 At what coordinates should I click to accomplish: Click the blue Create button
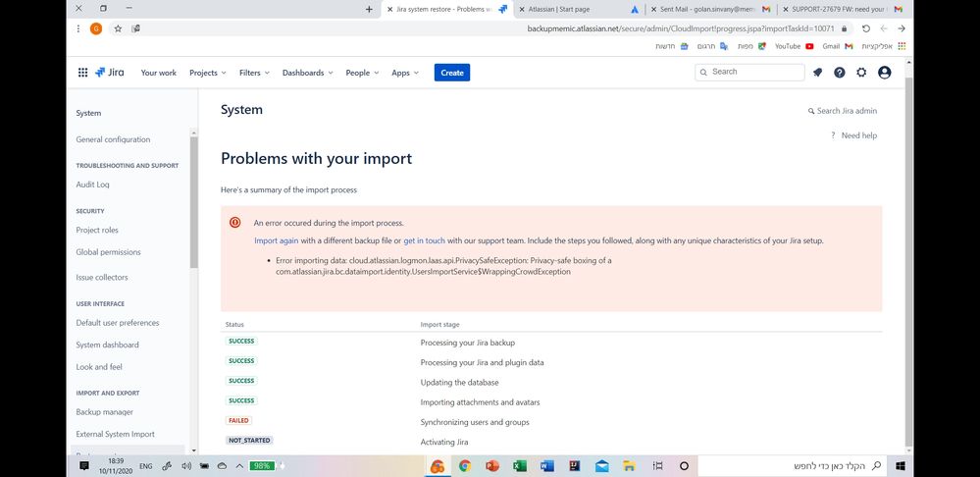(452, 73)
